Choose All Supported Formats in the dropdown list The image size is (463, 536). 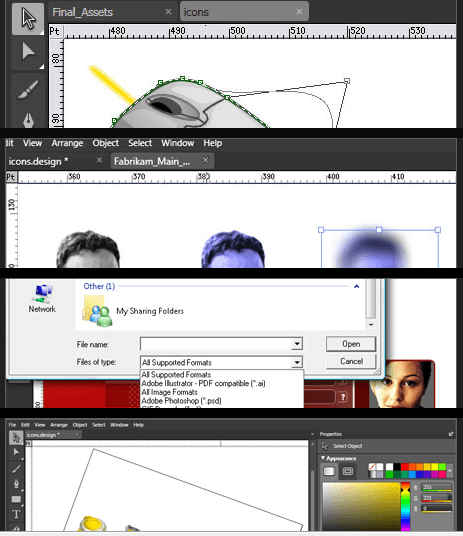(176, 375)
